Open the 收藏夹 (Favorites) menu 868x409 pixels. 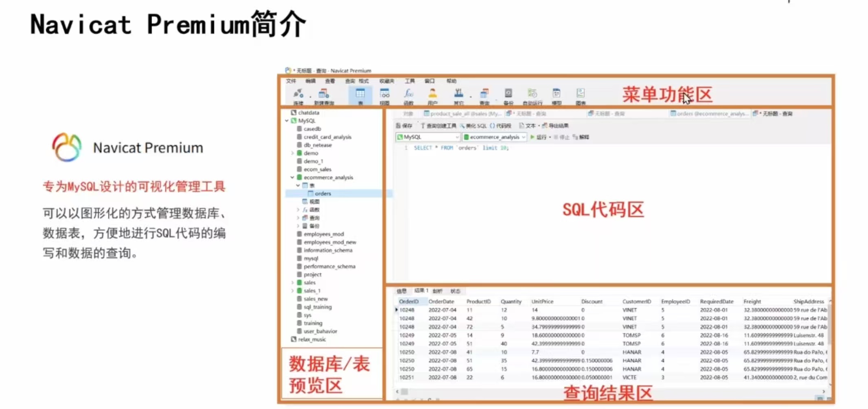tap(386, 81)
